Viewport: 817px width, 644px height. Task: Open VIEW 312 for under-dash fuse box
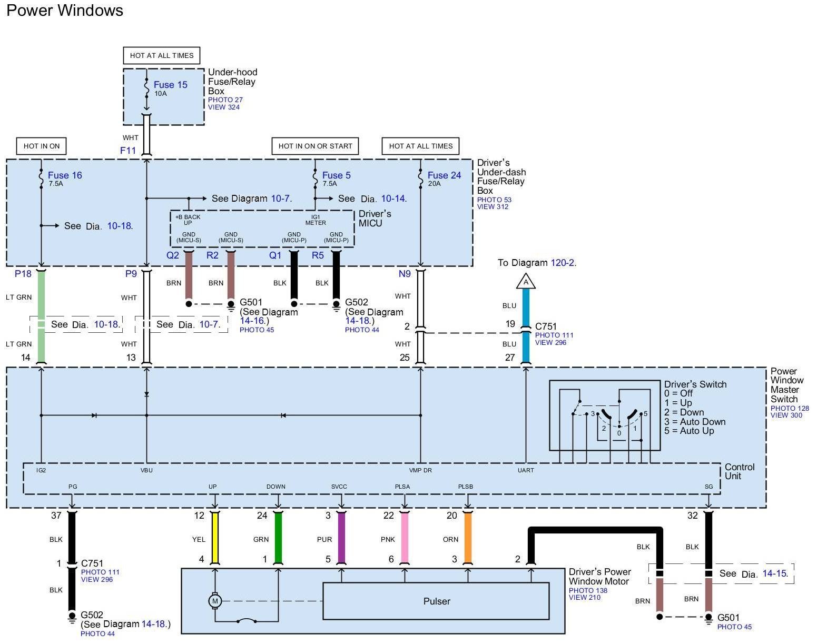coord(493,206)
